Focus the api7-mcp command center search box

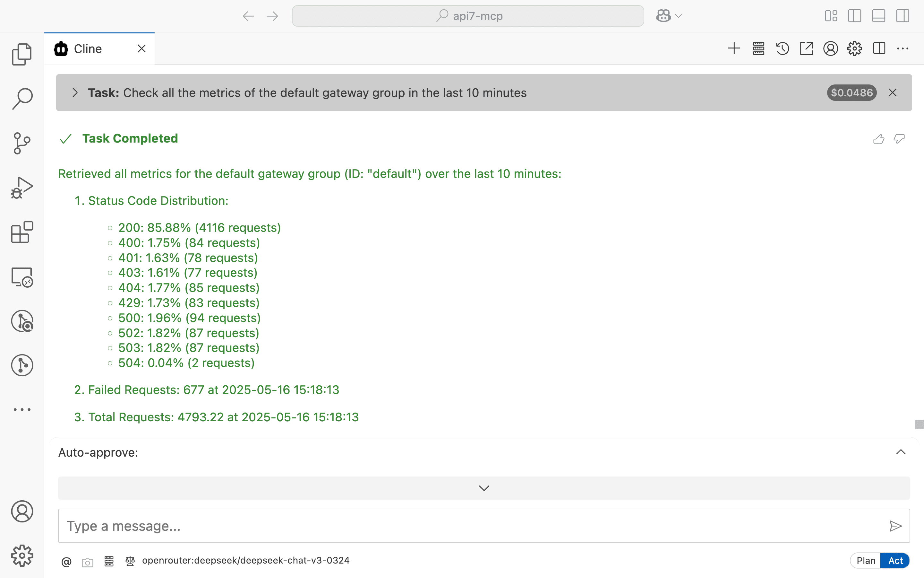point(468,16)
